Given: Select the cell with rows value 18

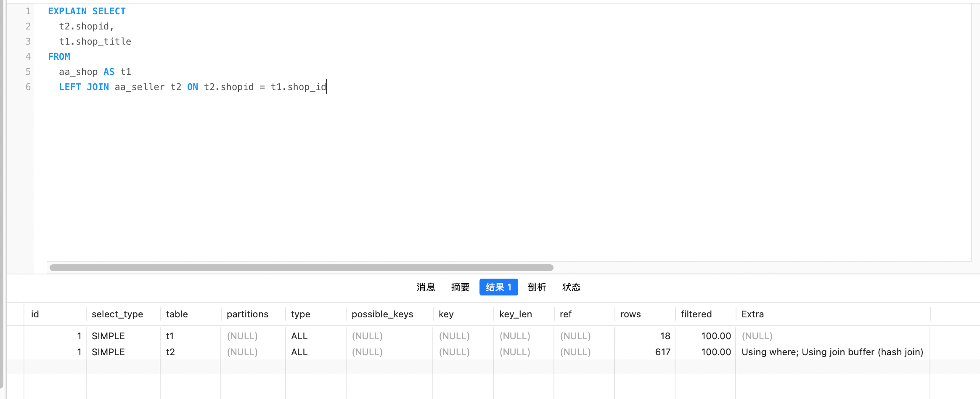Looking at the screenshot, I should tap(665, 336).
